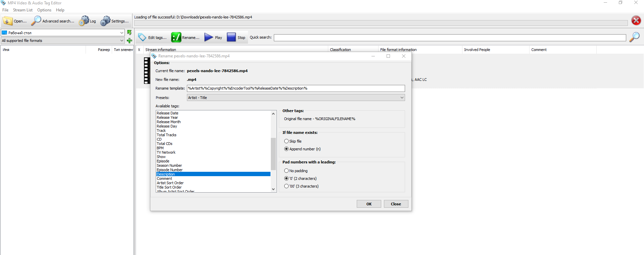Open the Presets Artist - Title dropdown
Image resolution: width=644 pixels, height=255 pixels.
pos(296,98)
